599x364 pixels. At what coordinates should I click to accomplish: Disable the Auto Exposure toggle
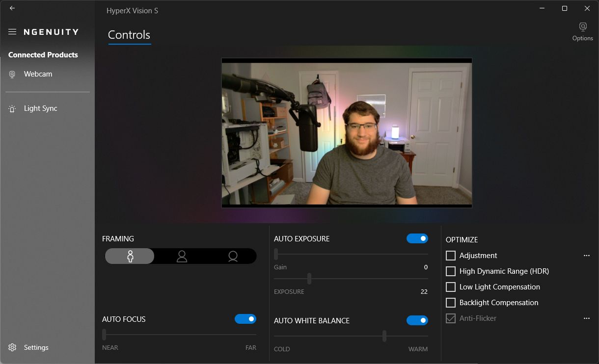tap(417, 238)
